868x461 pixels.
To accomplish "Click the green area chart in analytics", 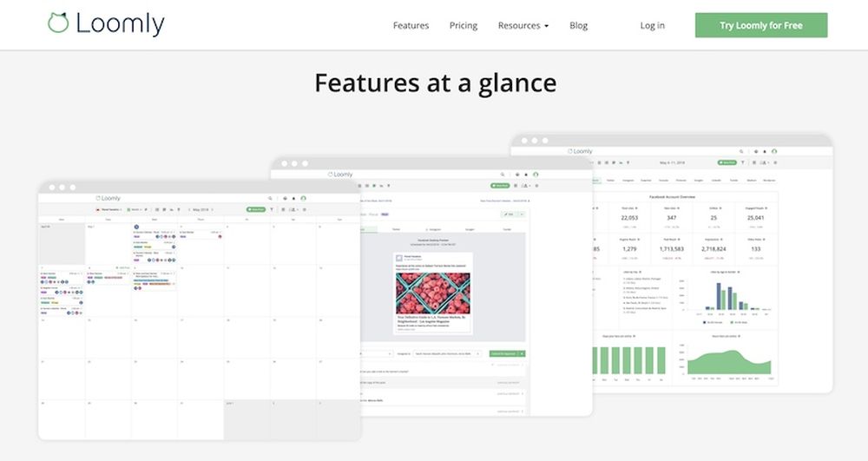I will (728, 362).
